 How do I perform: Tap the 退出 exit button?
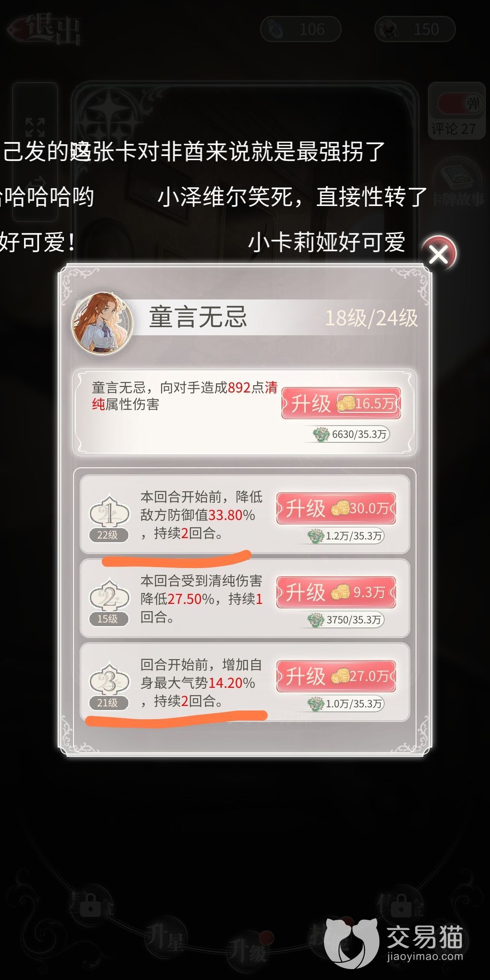point(45,29)
